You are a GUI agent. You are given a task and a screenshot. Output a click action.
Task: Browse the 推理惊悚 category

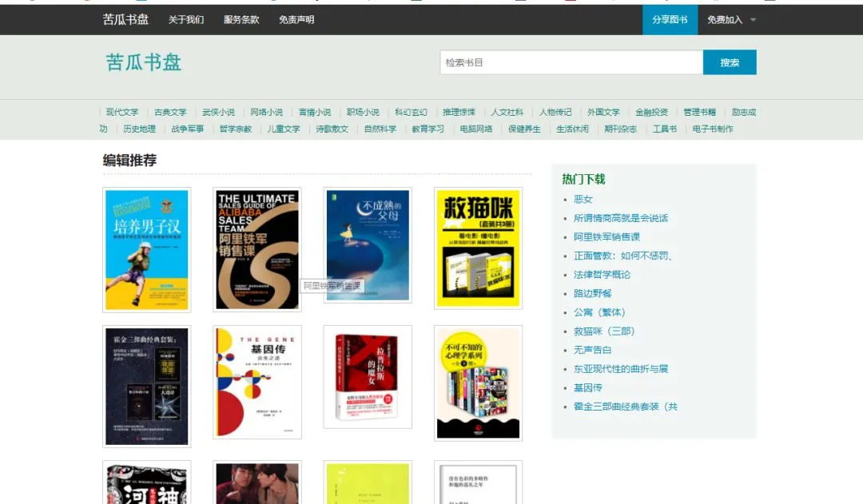click(459, 113)
